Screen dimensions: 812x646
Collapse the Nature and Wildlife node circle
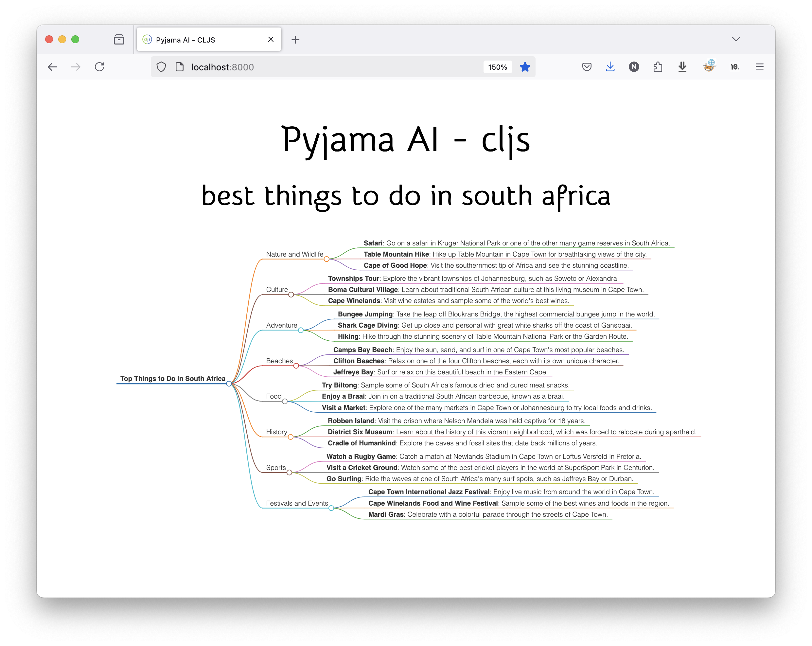tap(327, 259)
